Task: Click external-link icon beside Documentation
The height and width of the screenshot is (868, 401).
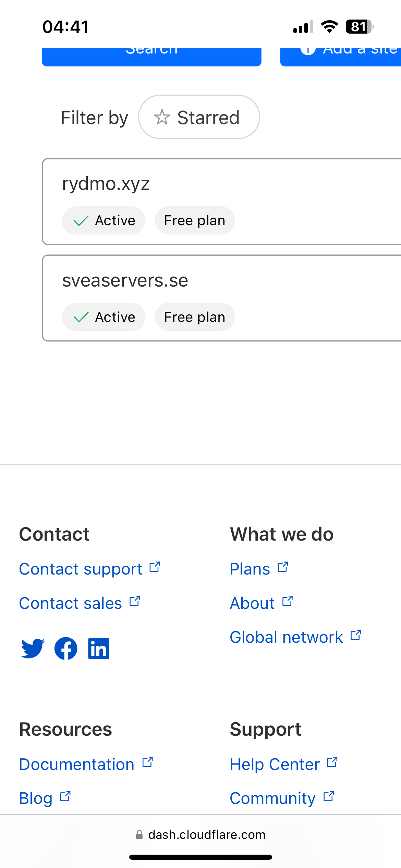Action: point(148,762)
